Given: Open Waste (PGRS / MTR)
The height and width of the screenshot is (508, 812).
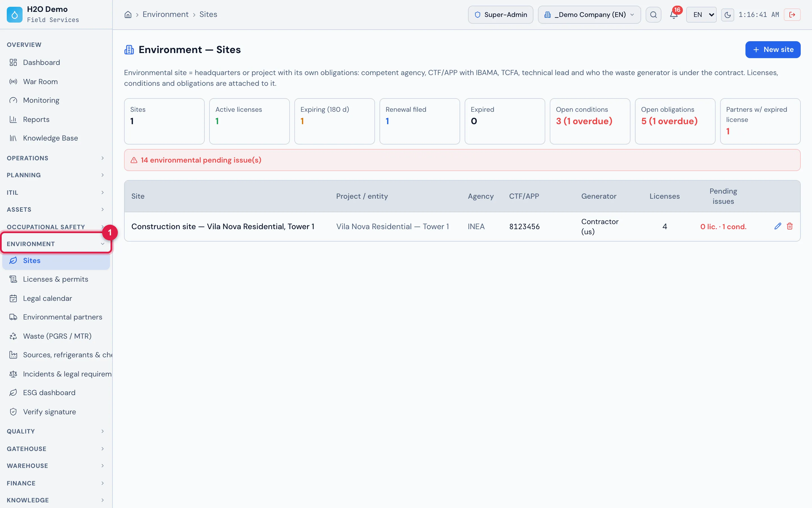Looking at the screenshot, I should coord(56,336).
